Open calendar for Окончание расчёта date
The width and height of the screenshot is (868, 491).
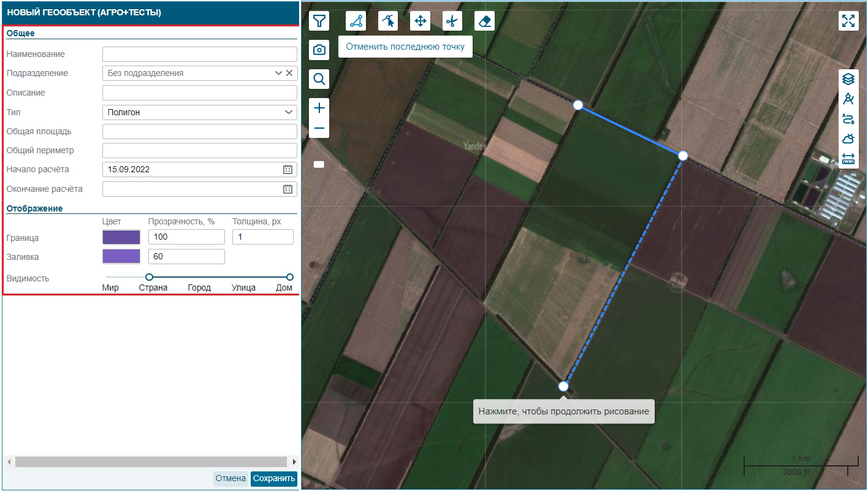(287, 189)
